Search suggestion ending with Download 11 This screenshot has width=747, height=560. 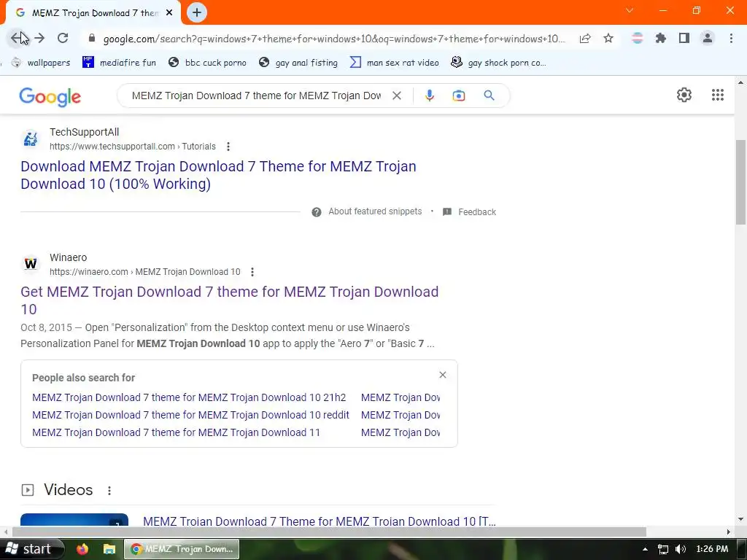pyautogui.click(x=177, y=432)
